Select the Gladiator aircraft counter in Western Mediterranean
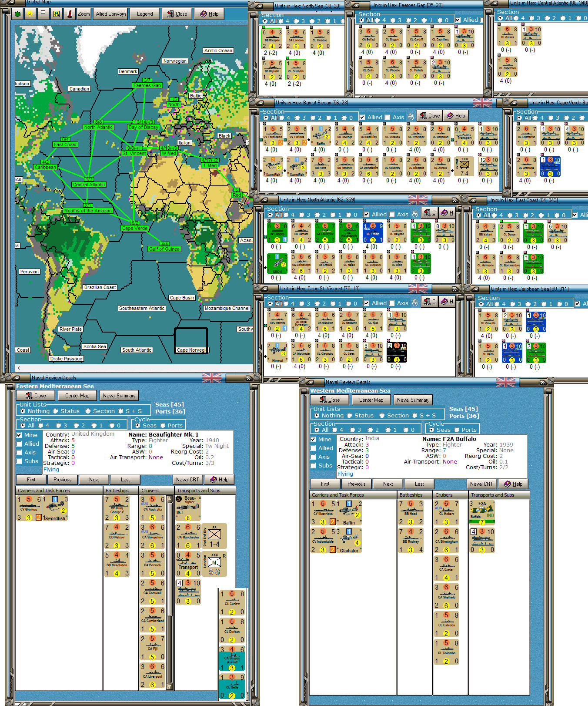This screenshot has height=706, width=588. click(x=349, y=541)
